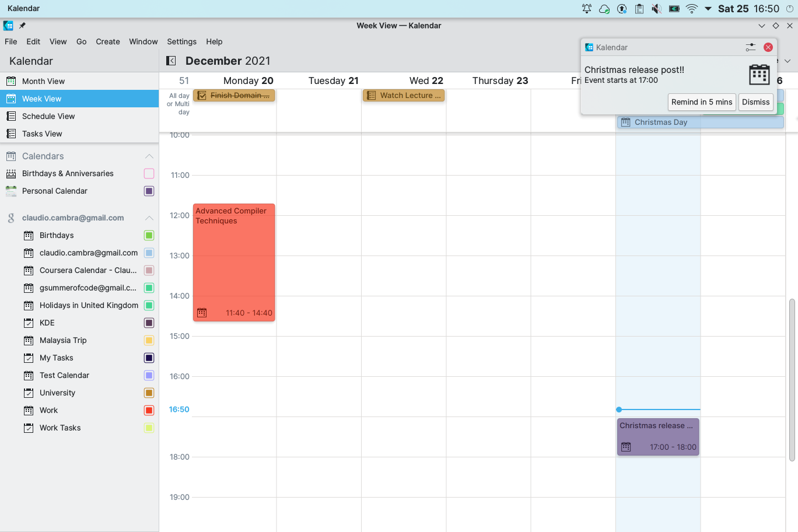
Task: Toggle the red Work calendar checkbox
Action: click(149, 410)
